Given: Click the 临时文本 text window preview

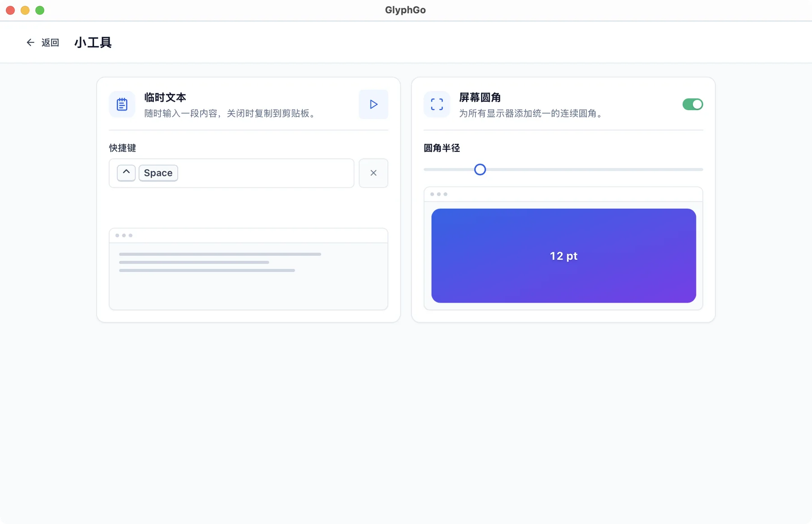Looking at the screenshot, I should pos(248,269).
